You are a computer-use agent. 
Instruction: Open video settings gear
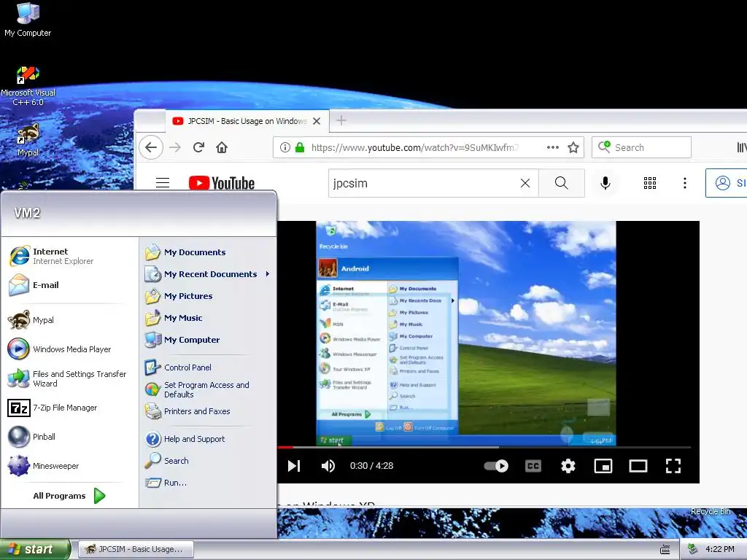pyautogui.click(x=568, y=466)
